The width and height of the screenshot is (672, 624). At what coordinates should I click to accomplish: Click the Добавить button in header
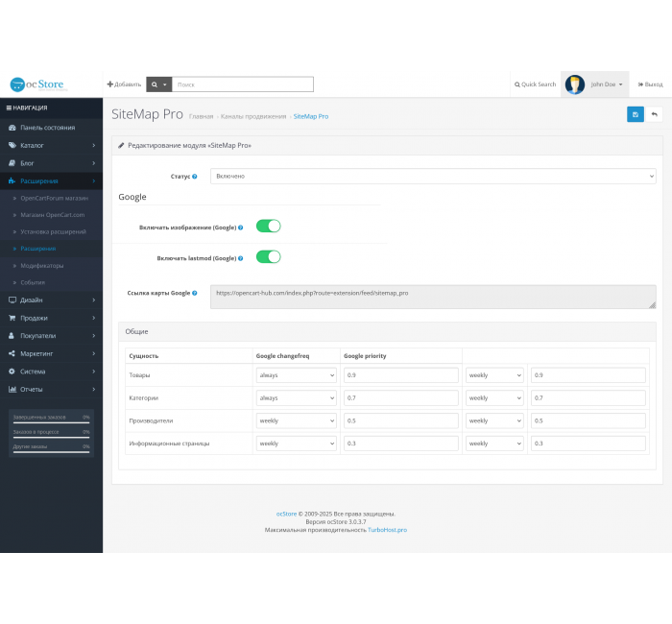(x=124, y=84)
